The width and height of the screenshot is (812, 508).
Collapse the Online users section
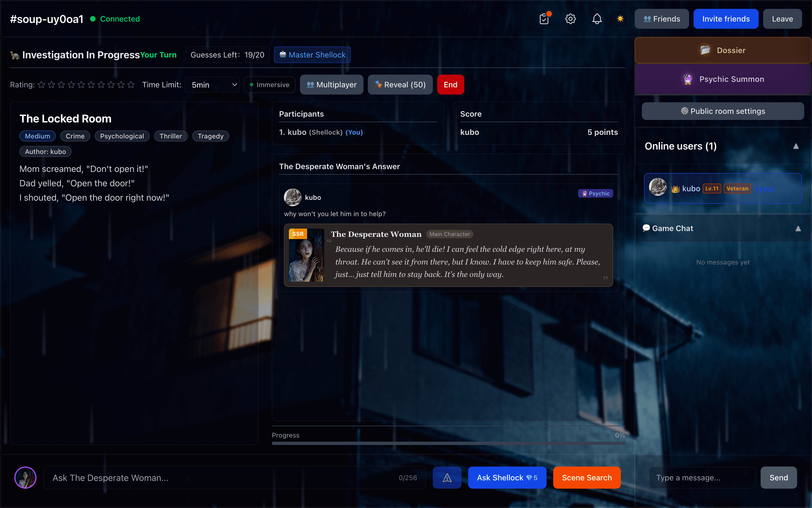coord(797,146)
